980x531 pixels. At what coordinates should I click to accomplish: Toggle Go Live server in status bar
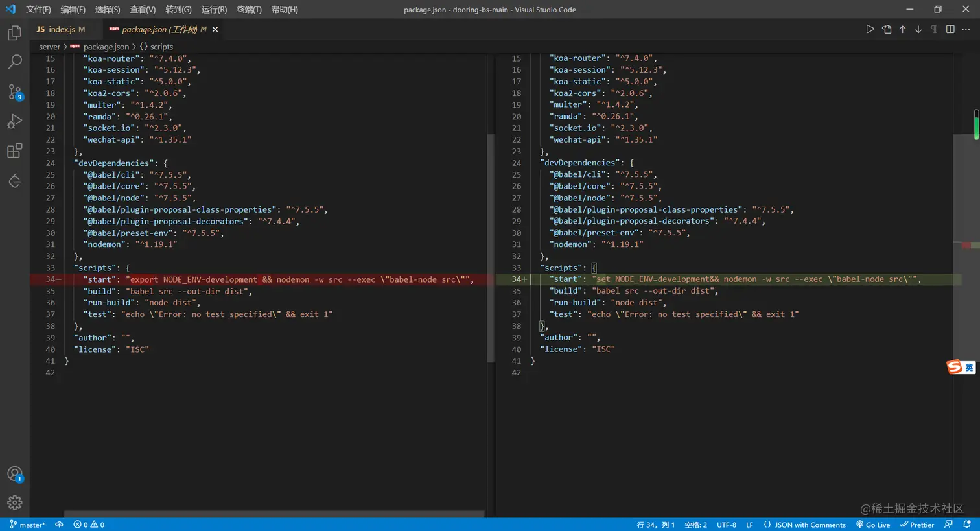pyautogui.click(x=873, y=525)
